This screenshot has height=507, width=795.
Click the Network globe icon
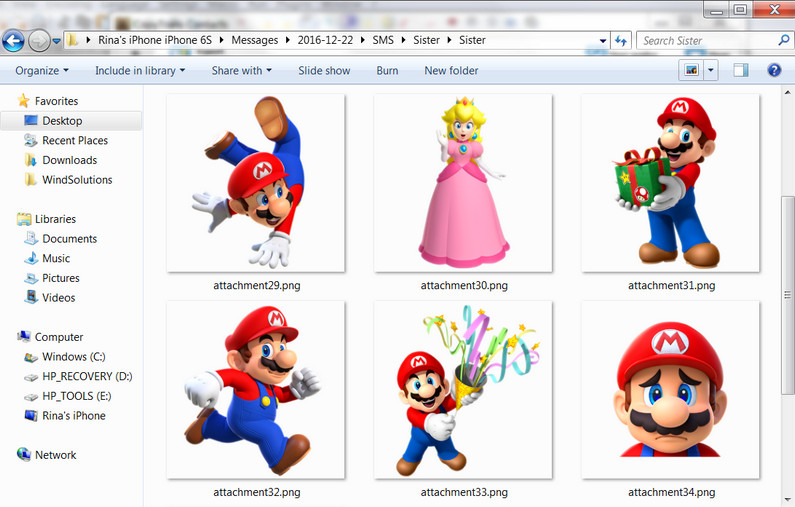pyautogui.click(x=23, y=454)
